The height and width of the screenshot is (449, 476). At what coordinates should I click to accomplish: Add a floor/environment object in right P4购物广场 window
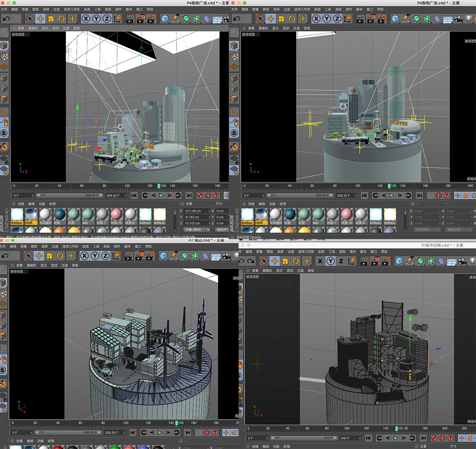pyautogui.click(x=448, y=19)
